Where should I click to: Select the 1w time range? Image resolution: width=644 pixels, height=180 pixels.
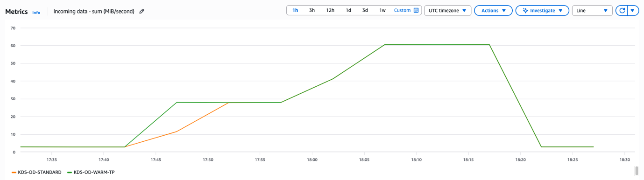click(x=382, y=10)
